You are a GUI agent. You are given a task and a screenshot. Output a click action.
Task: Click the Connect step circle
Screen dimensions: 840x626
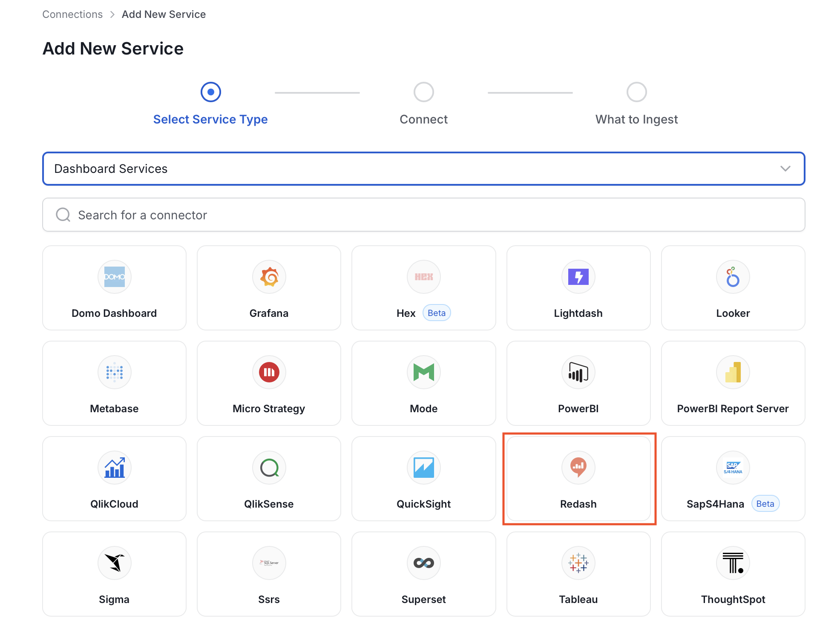pyautogui.click(x=424, y=92)
